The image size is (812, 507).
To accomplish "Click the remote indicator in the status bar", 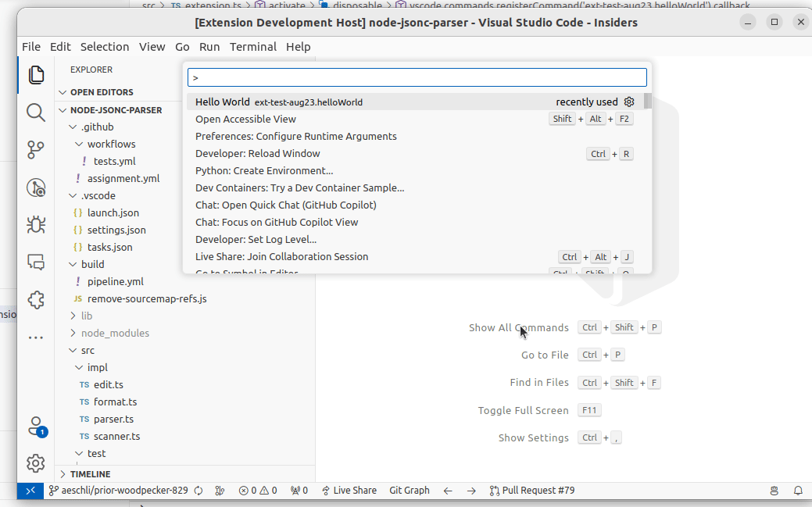I will 30,491.
